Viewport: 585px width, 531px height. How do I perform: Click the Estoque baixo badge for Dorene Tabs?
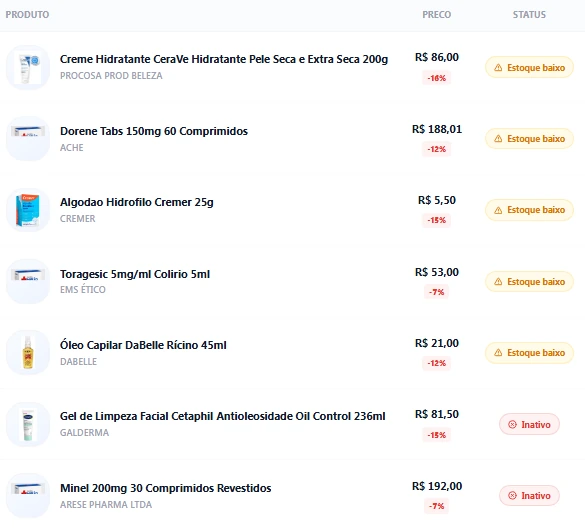pyautogui.click(x=529, y=139)
